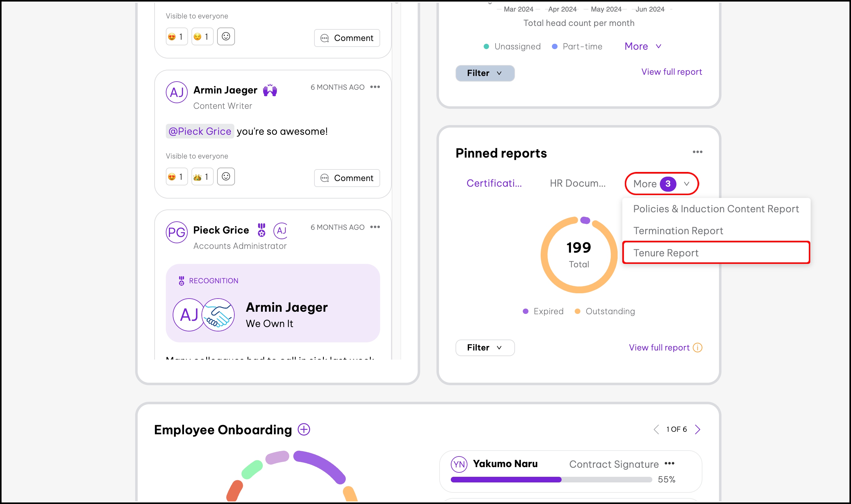Open options menu on Armin Jaeger's post
The image size is (851, 504).
[375, 87]
